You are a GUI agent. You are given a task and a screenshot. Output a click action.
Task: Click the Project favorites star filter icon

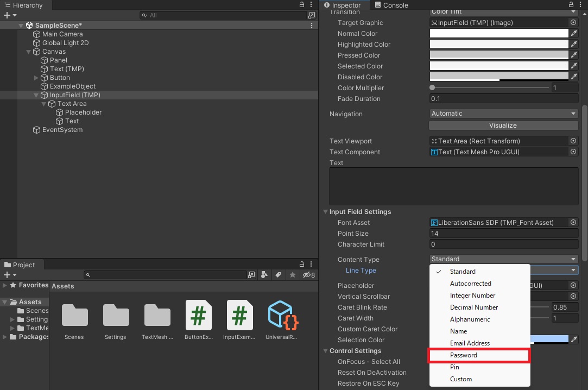293,275
